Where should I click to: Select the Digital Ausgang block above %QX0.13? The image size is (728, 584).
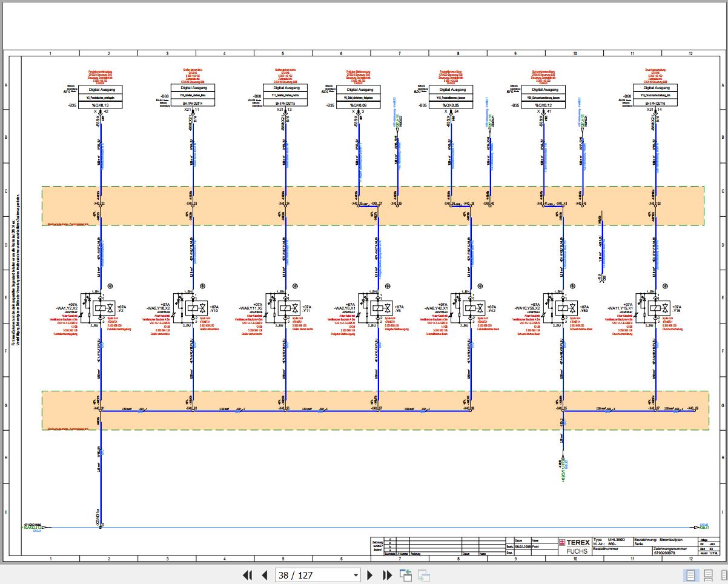coord(102,88)
